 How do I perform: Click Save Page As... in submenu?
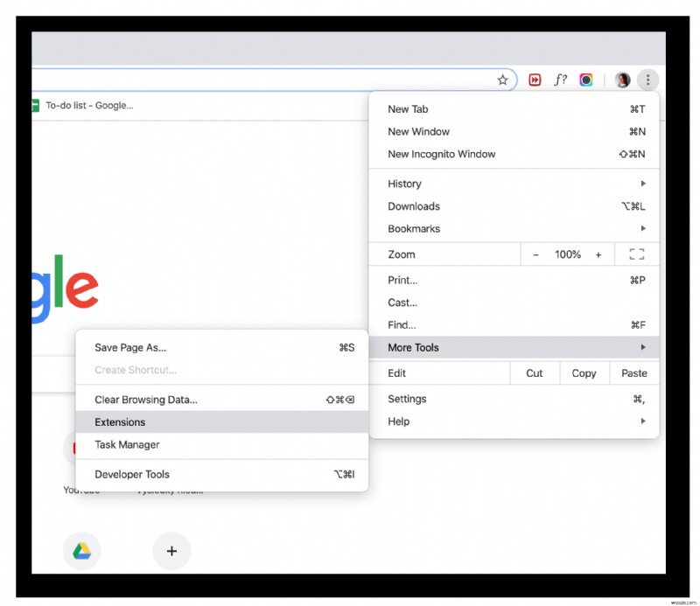222,348
